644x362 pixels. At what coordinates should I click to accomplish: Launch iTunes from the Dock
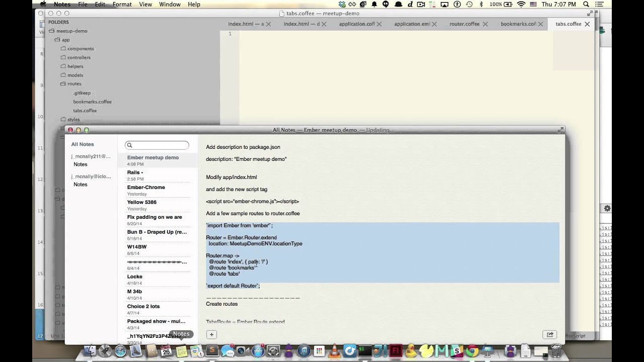click(304, 350)
